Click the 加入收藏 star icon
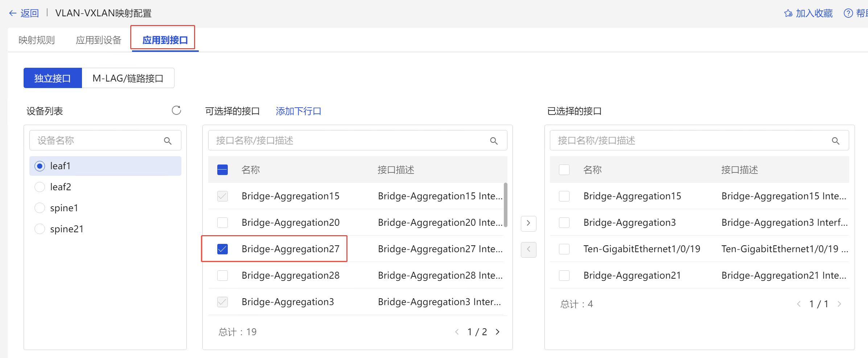 (788, 13)
